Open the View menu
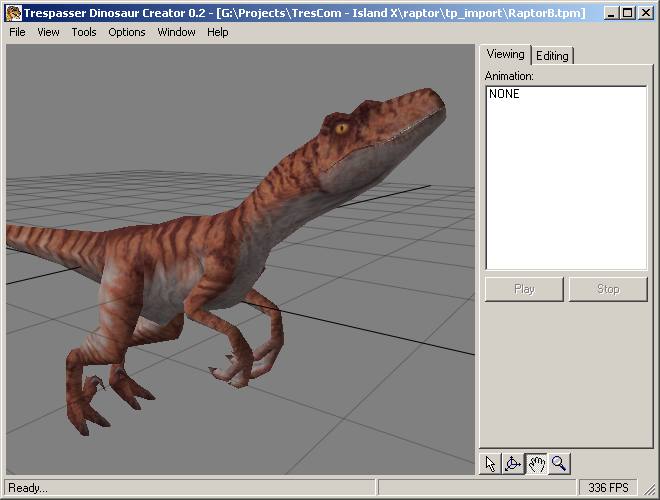The width and height of the screenshot is (660, 500). tap(48, 32)
